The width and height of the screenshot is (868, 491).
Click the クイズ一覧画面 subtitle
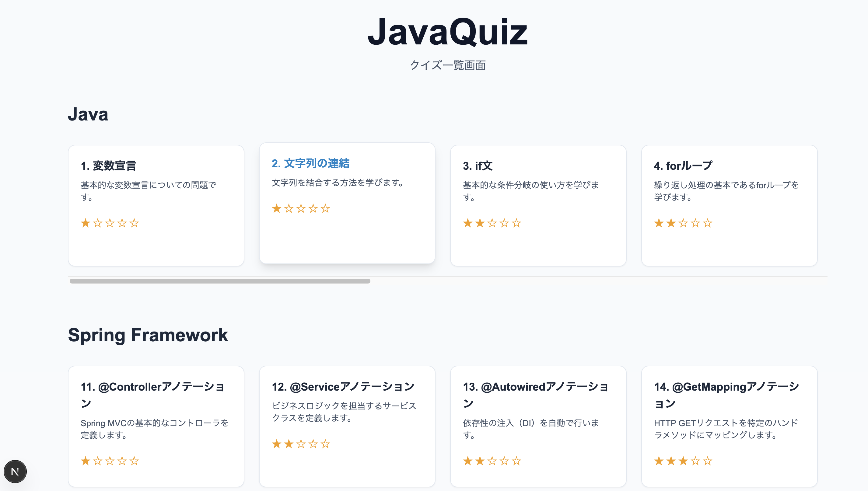[448, 65]
